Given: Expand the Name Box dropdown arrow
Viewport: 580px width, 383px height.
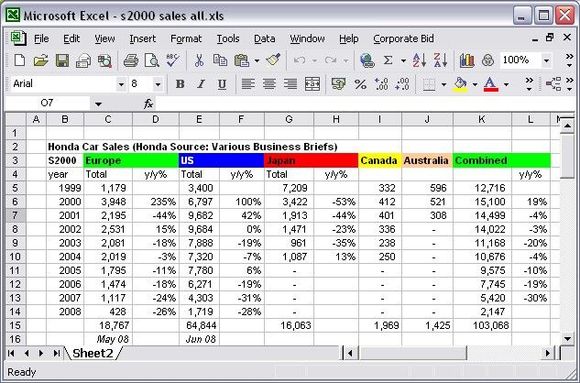Looking at the screenshot, I should (98, 104).
